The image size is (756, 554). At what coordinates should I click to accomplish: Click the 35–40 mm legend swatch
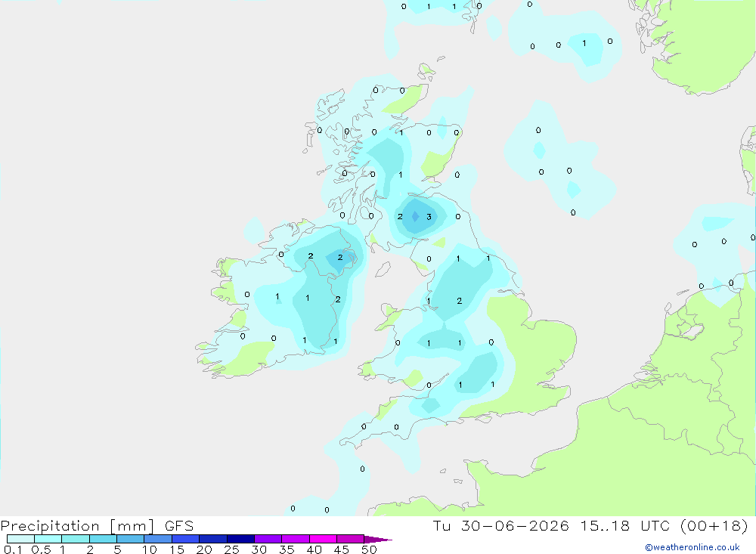(x=296, y=539)
